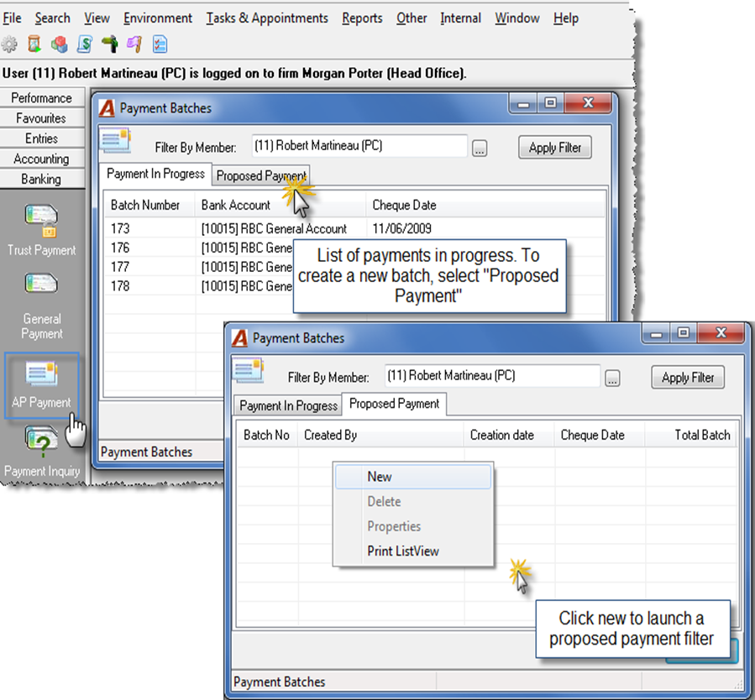The height and width of the screenshot is (700, 755).
Task: Open the General Payment sidebar icon
Action: pyautogui.click(x=41, y=306)
